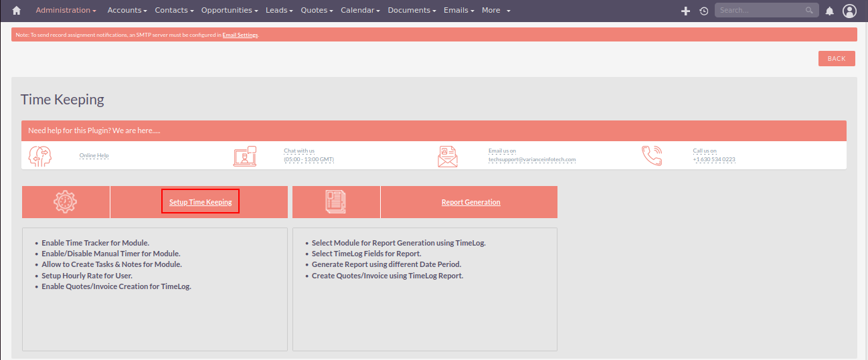
Task: Click the Search input field
Action: pos(761,11)
